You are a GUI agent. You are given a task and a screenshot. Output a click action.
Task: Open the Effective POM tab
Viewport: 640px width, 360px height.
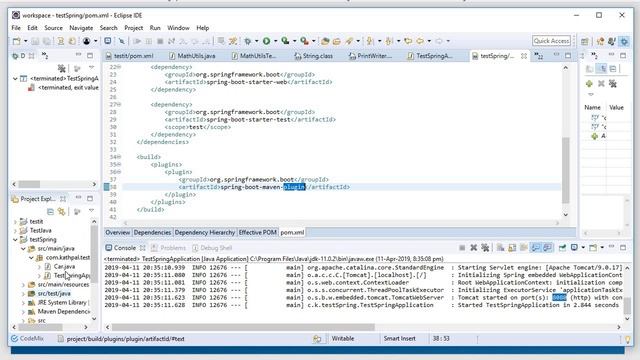[258, 232]
